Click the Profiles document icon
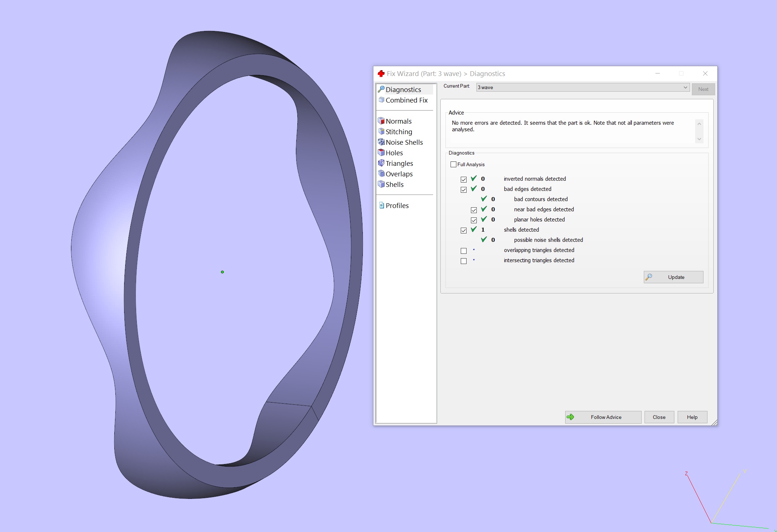777x532 pixels. tap(381, 205)
